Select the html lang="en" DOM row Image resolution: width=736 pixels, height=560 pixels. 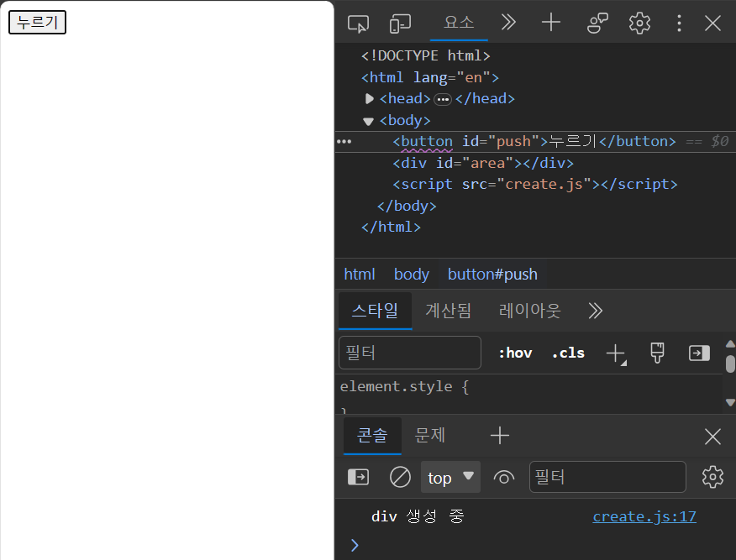430,77
